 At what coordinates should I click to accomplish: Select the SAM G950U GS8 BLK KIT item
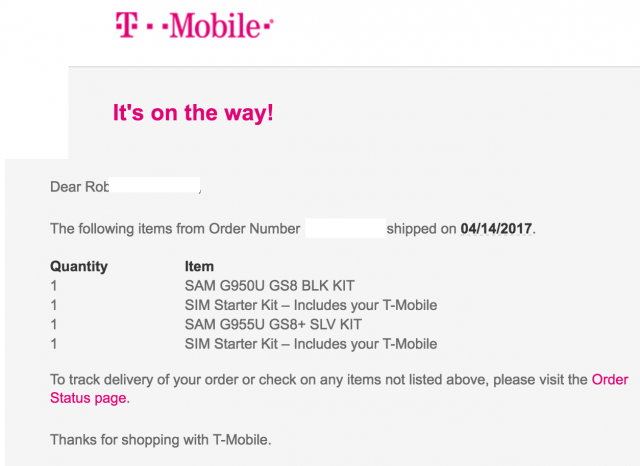point(268,286)
